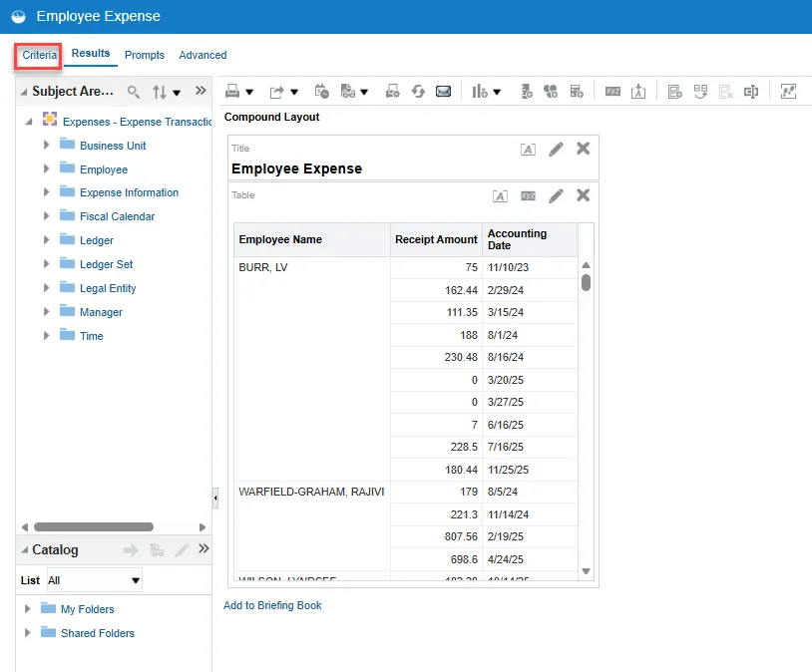Image resolution: width=812 pixels, height=672 pixels.
Task: Click the last toolbar icon after separator
Action: pyautogui.click(x=788, y=92)
